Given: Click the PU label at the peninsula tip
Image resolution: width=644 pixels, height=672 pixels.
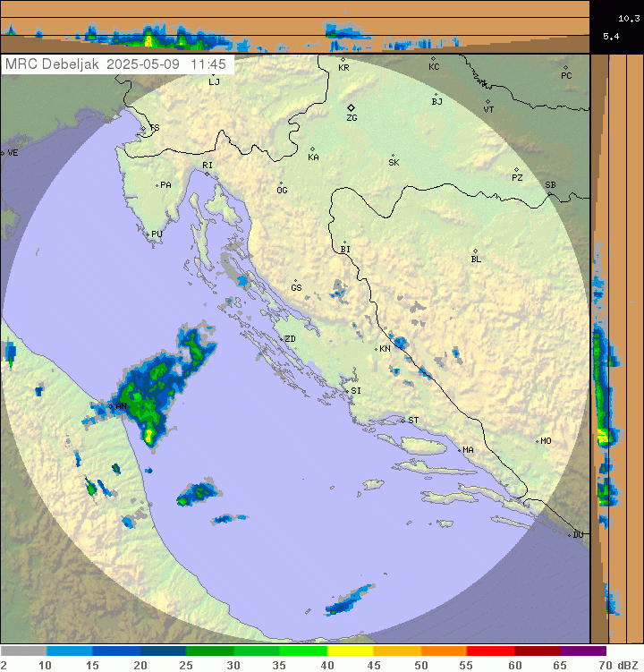Looking at the screenshot, I should [157, 234].
